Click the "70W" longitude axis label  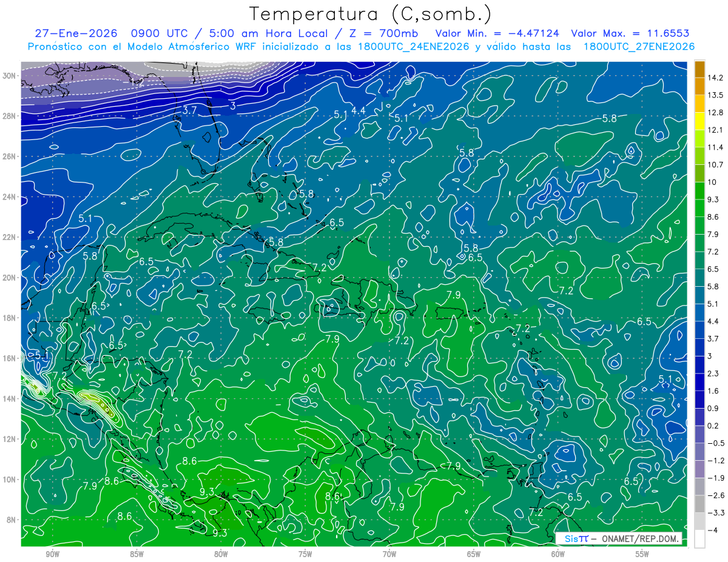coord(389,554)
